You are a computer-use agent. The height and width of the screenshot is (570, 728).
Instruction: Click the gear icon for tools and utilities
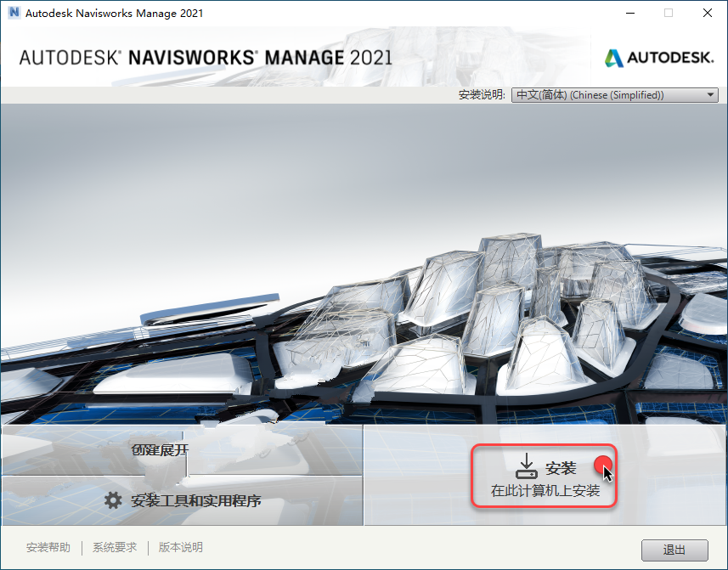(x=113, y=500)
